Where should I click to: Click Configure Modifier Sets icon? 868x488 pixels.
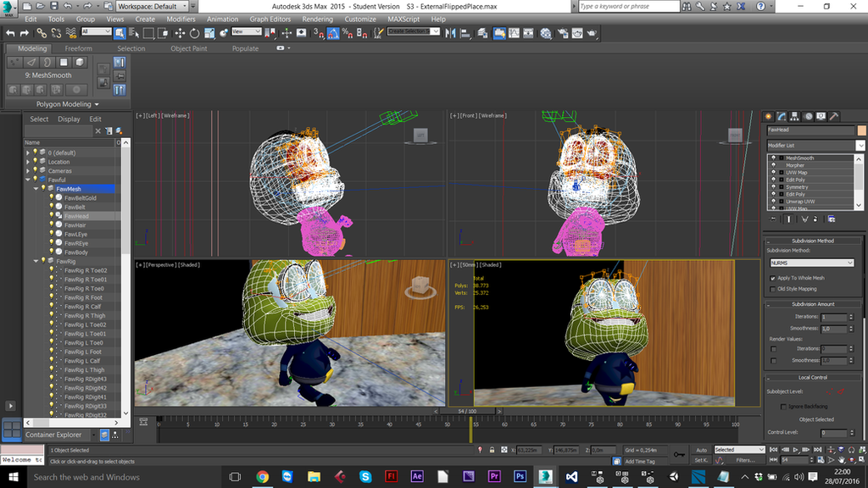point(832,219)
